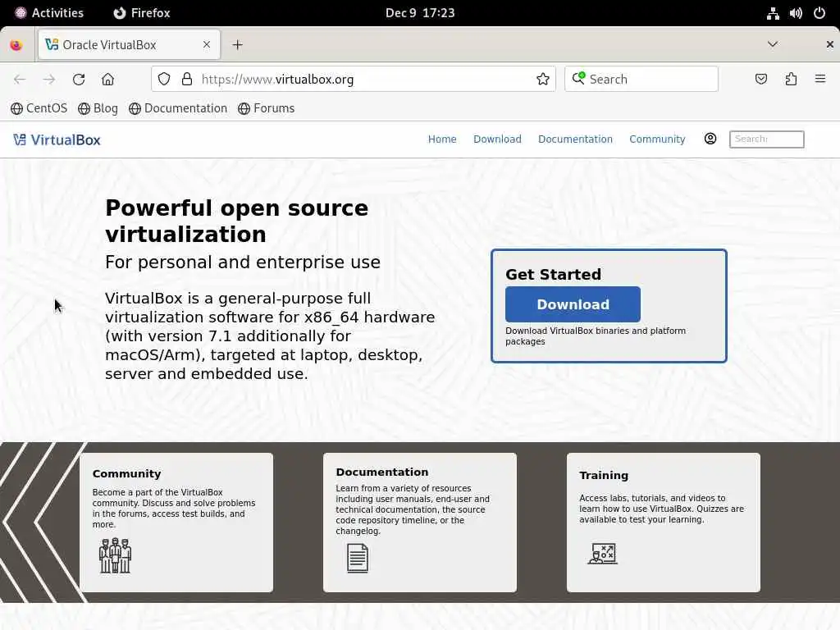Click the Community people icon
840x630 pixels.
(x=115, y=555)
